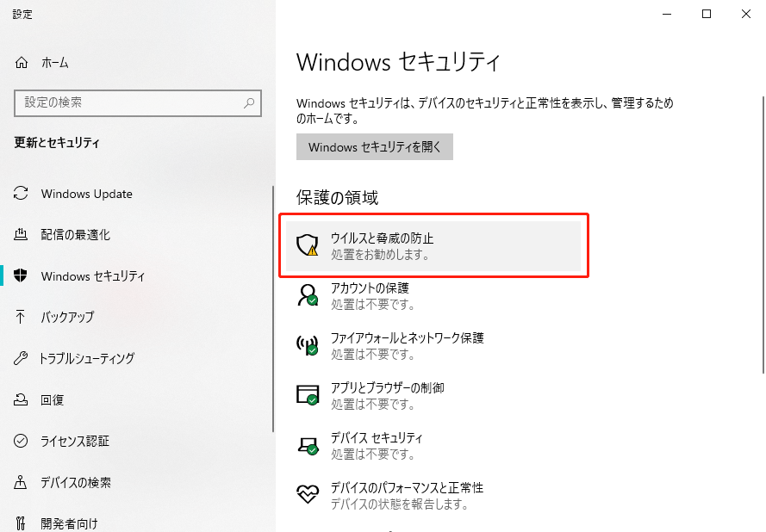Go to ライセンス認証 settings page
The height and width of the screenshot is (532, 766).
pyautogui.click(x=75, y=442)
